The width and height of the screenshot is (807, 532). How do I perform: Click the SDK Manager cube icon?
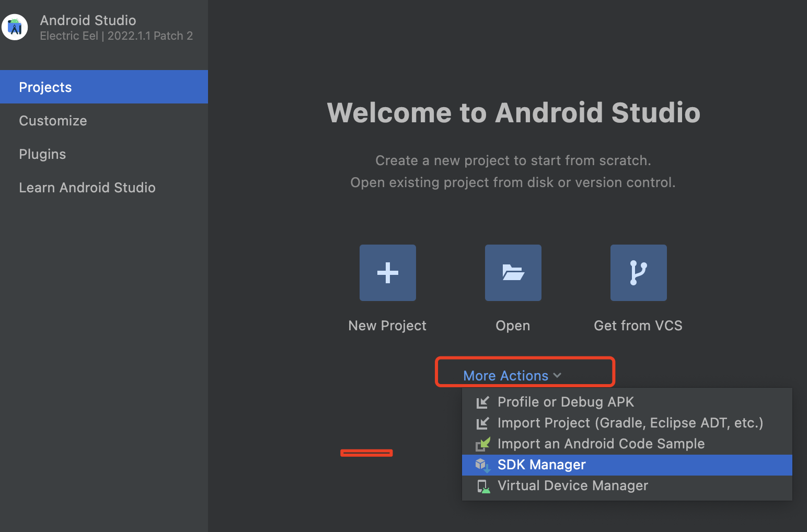482,465
